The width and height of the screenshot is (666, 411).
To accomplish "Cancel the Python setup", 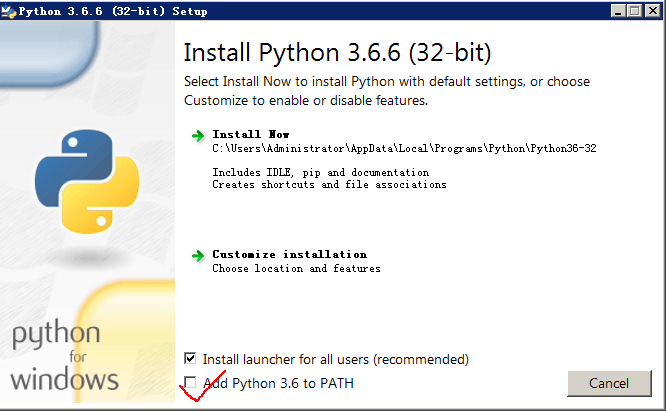I will pos(609,383).
